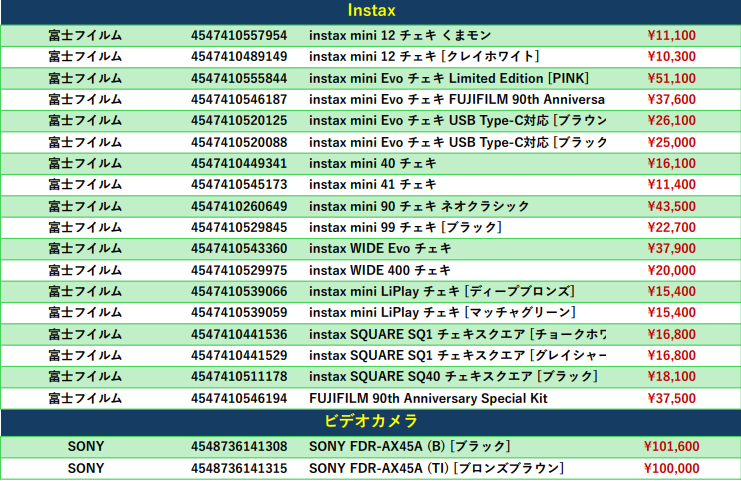Select price ¥25,000
This screenshot has width=741, height=481.
click(x=672, y=142)
